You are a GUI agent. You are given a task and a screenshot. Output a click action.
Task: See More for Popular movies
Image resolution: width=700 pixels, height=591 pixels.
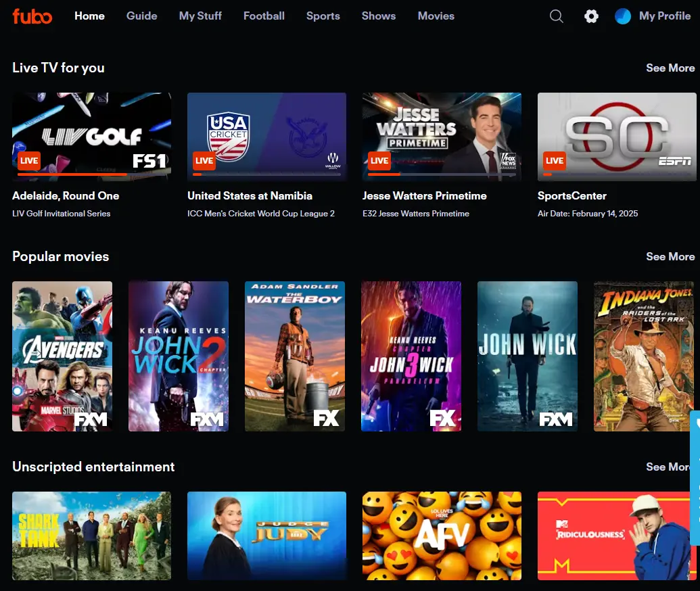pyautogui.click(x=670, y=257)
